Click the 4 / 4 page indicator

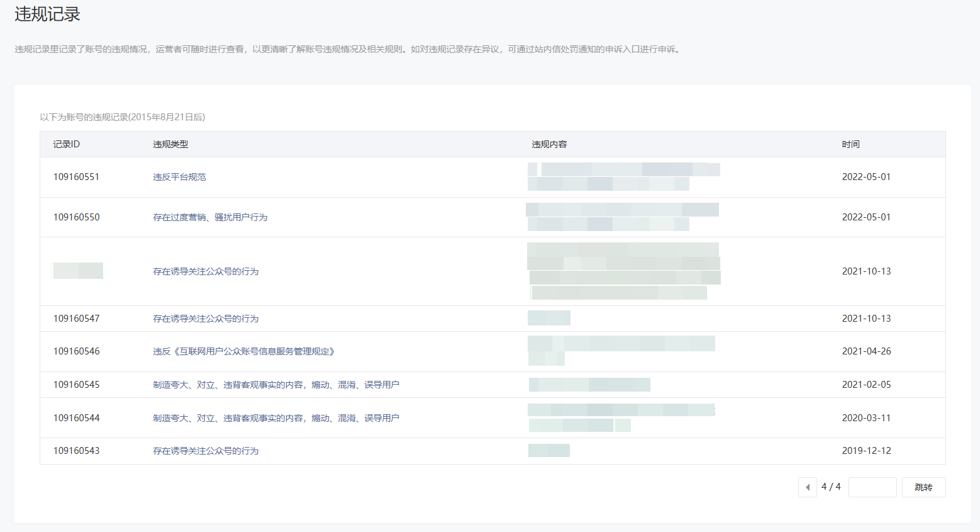831,487
